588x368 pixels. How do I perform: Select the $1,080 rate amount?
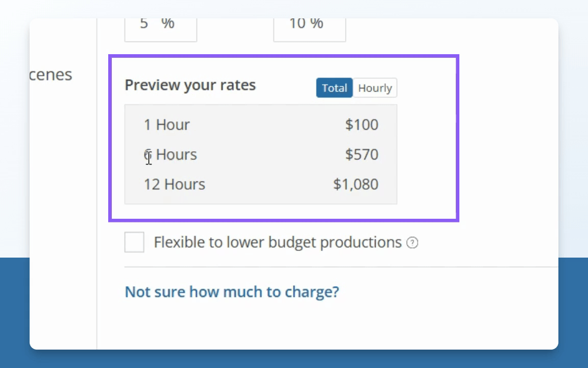click(x=356, y=184)
